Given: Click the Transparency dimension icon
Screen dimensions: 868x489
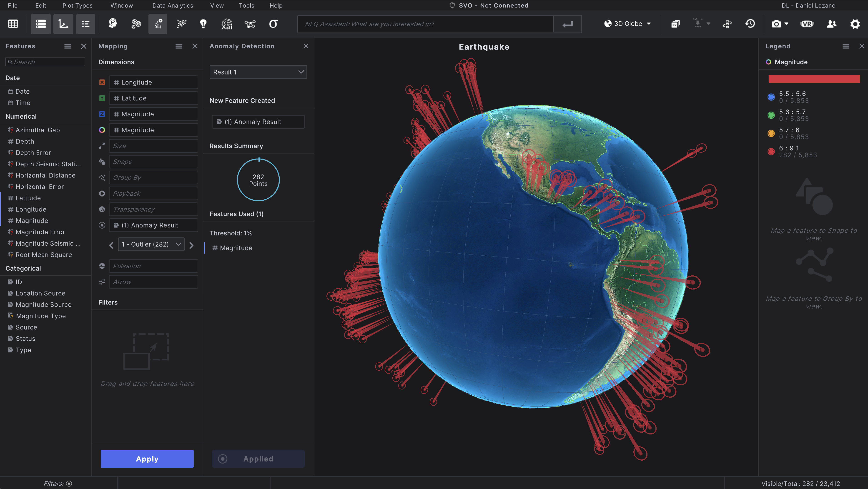Looking at the screenshot, I should pos(102,210).
